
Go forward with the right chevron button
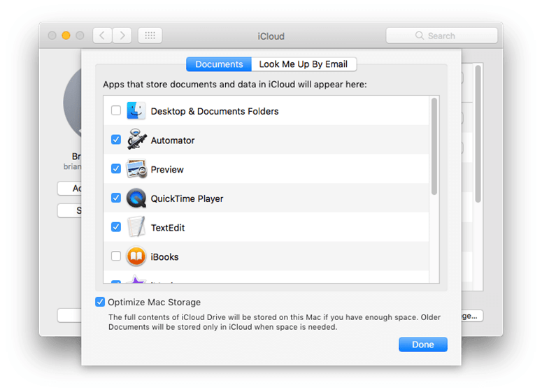[x=122, y=36]
